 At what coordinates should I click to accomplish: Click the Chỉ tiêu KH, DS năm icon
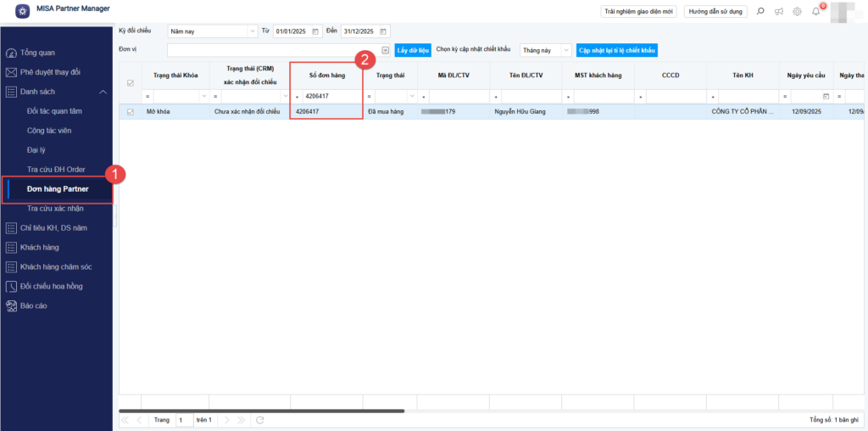11,227
